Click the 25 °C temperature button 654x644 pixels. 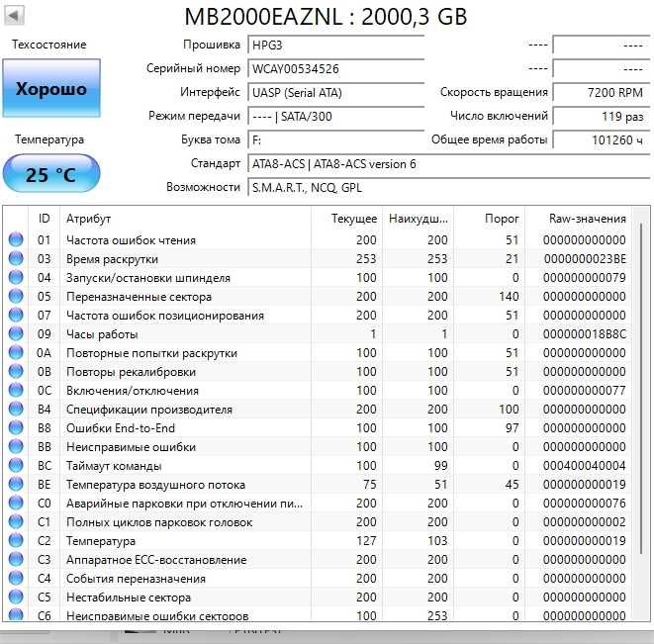click(x=51, y=173)
